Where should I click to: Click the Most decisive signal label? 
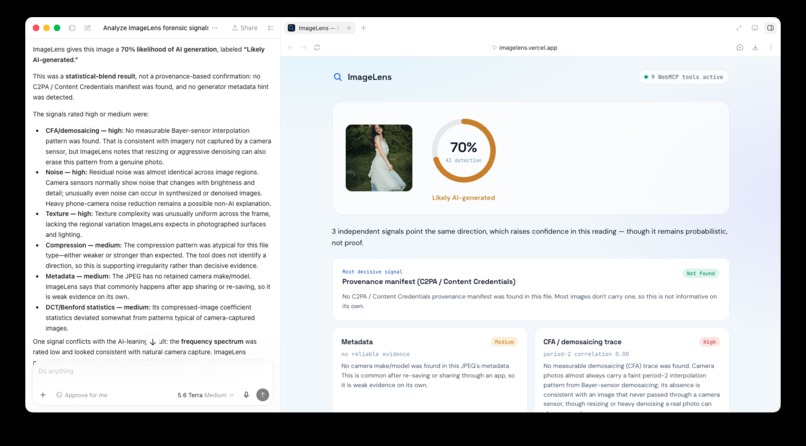click(372, 272)
